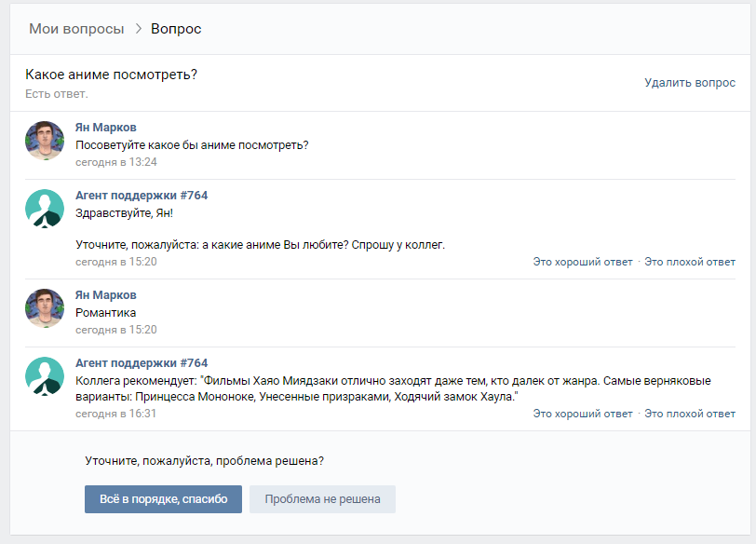This screenshot has width=756, height=544.
Task: Go back to Мои вопросы breadcrumb
Action: [76, 29]
